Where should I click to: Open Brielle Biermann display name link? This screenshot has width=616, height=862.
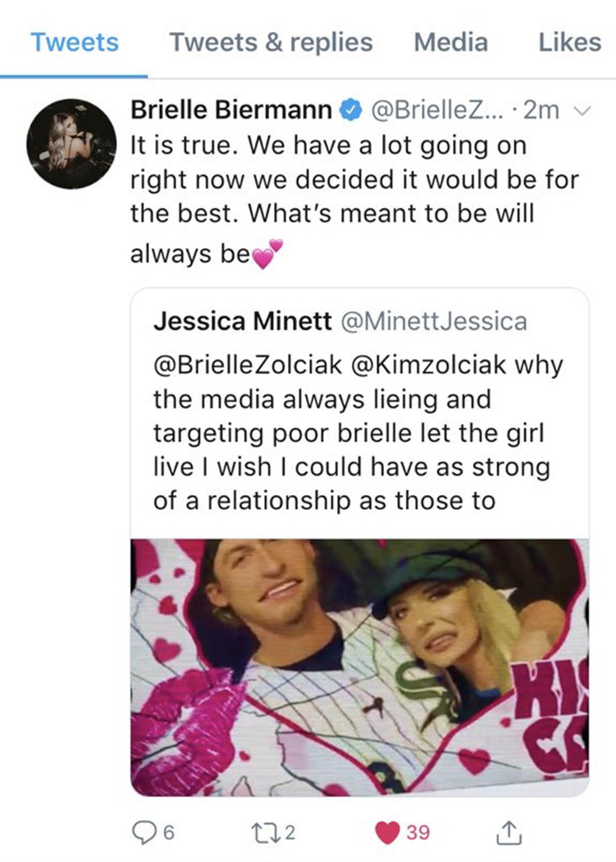tap(231, 110)
